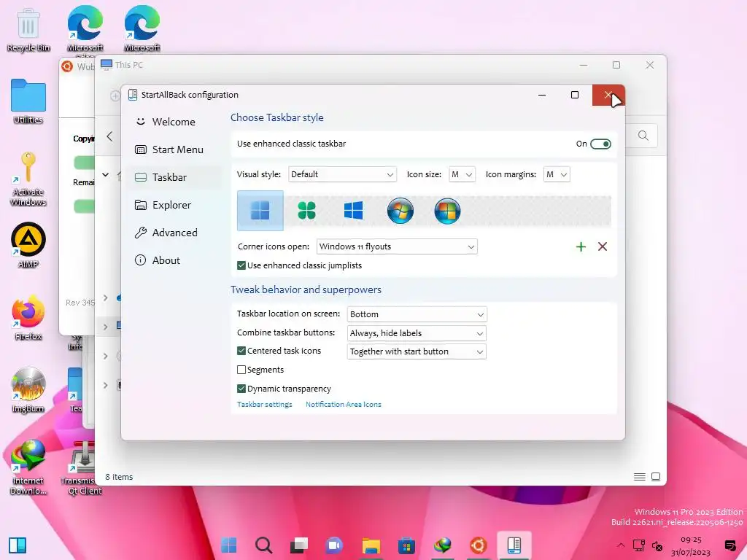The image size is (747, 560).
Task: Close the This PC window
Action: coord(649,65)
